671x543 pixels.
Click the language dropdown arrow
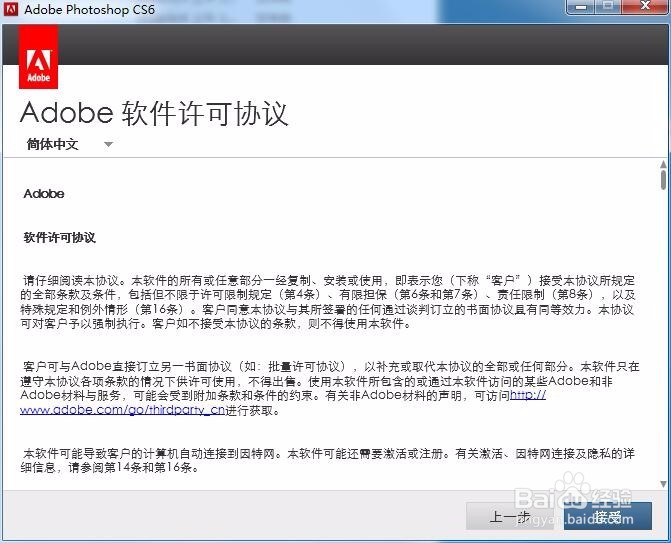point(109,145)
